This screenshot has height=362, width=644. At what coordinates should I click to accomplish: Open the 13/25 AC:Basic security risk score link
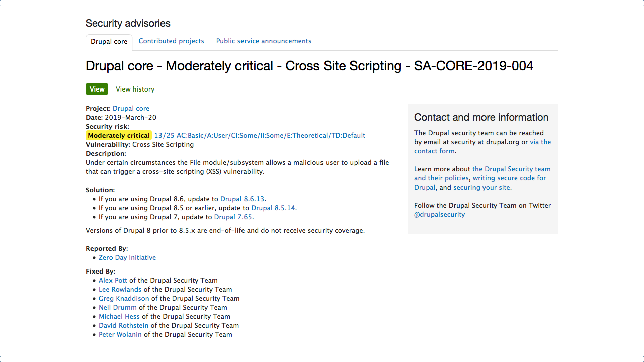[x=260, y=135]
